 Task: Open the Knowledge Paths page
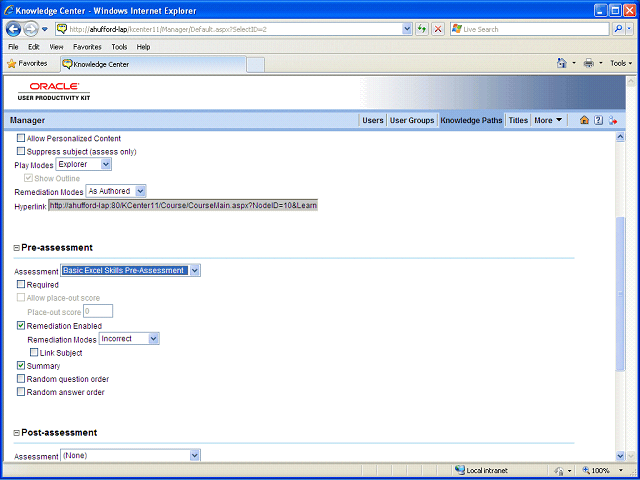click(x=471, y=120)
